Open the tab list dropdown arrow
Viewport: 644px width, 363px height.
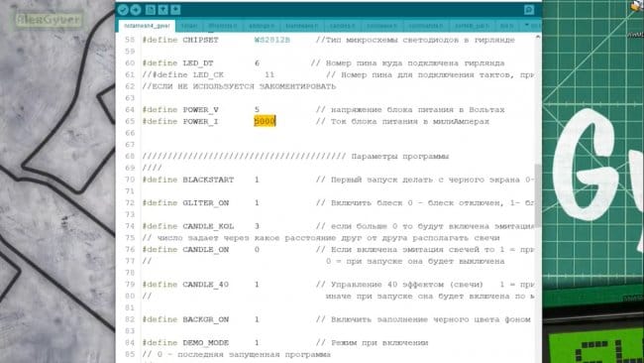click(x=527, y=26)
